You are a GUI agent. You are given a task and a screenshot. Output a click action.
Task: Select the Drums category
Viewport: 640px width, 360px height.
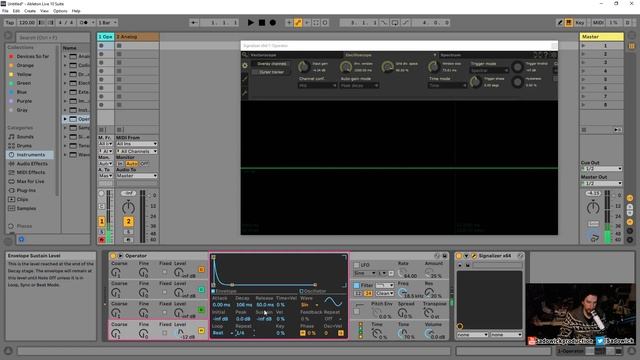[24, 146]
